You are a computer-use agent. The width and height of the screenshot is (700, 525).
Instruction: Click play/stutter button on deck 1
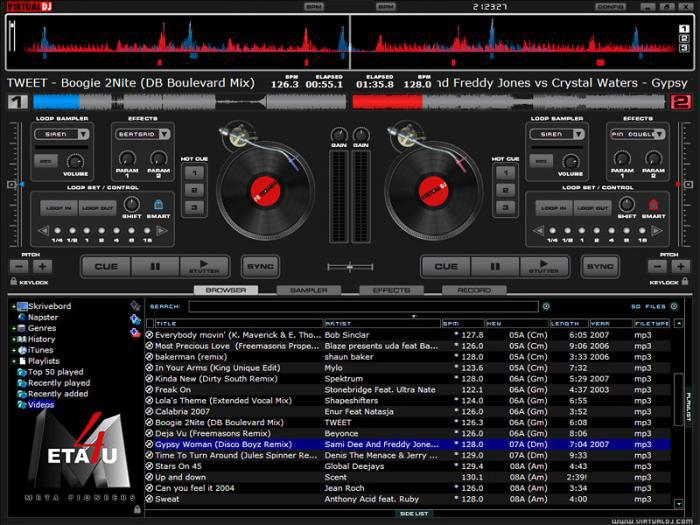pos(204,267)
